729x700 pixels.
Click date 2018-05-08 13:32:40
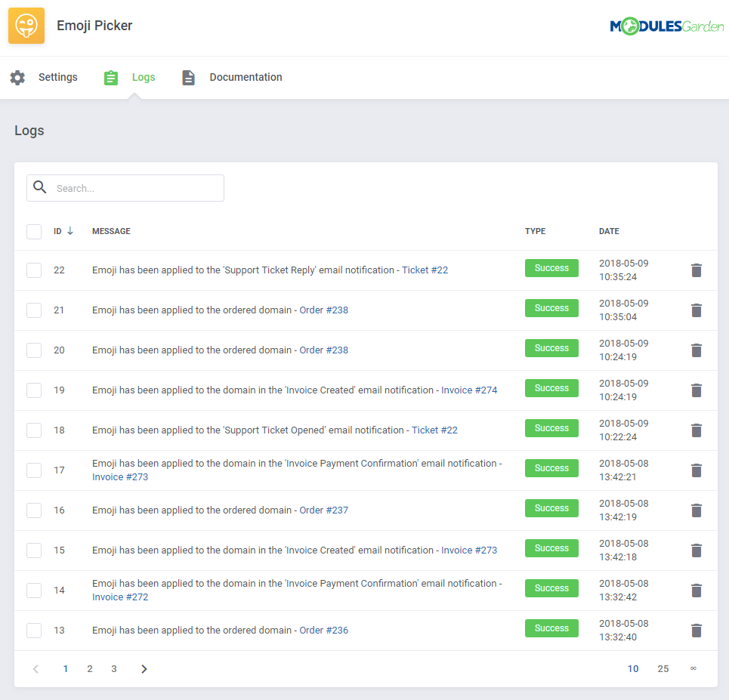[x=623, y=631]
